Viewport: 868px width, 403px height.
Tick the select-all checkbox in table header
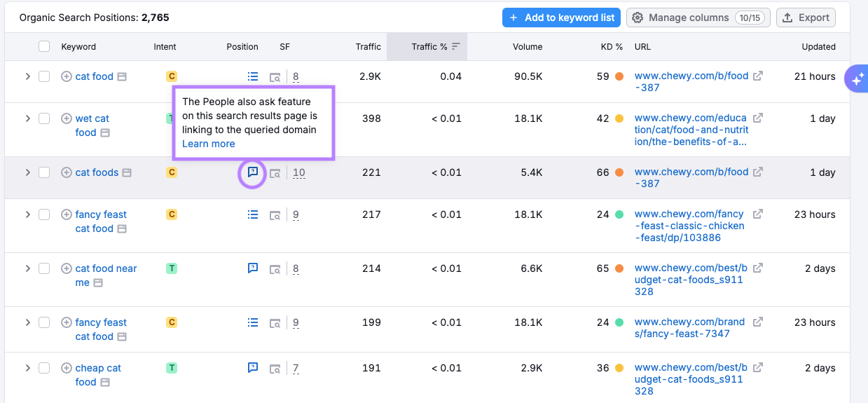[44, 46]
